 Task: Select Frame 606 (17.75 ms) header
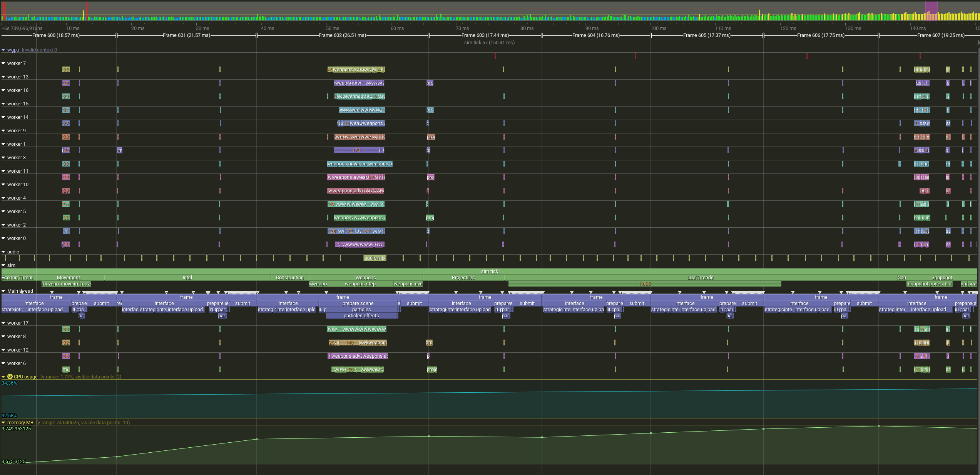click(x=821, y=35)
